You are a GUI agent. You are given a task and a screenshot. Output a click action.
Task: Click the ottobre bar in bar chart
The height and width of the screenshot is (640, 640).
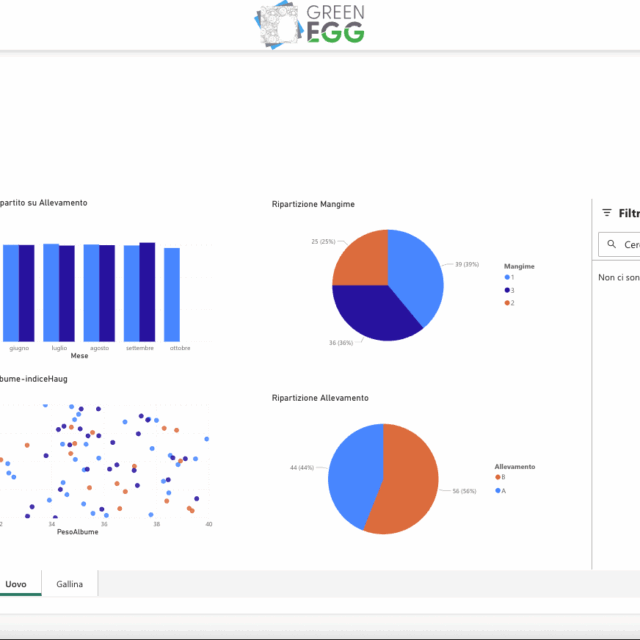[x=172, y=295]
